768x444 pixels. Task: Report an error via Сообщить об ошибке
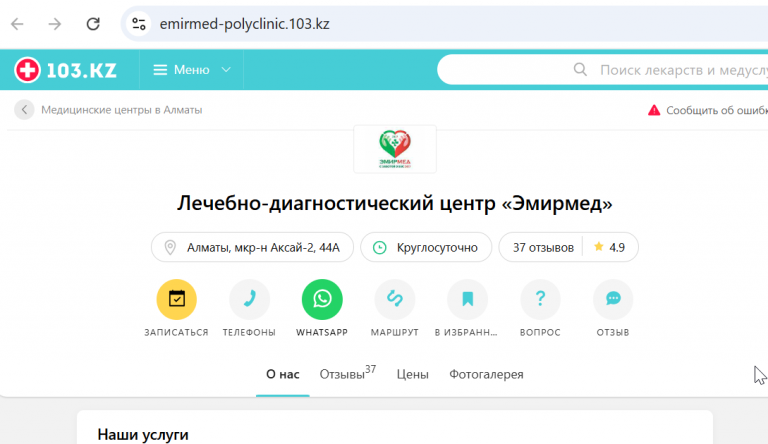707,110
